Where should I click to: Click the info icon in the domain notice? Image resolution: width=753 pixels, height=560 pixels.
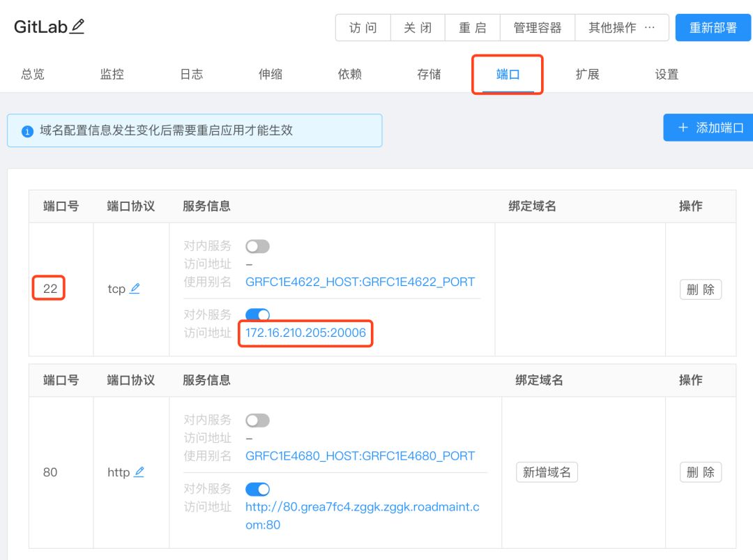pos(27,131)
